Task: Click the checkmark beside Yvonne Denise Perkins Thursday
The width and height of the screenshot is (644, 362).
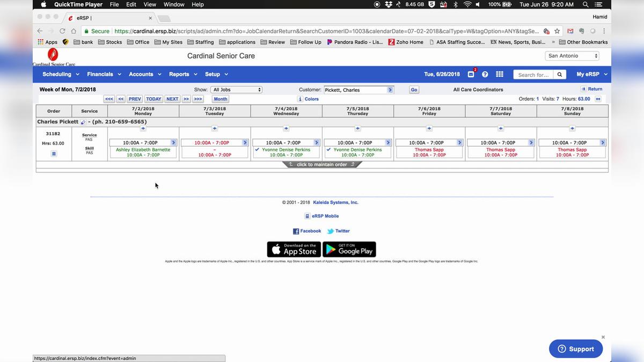Action: point(328,150)
